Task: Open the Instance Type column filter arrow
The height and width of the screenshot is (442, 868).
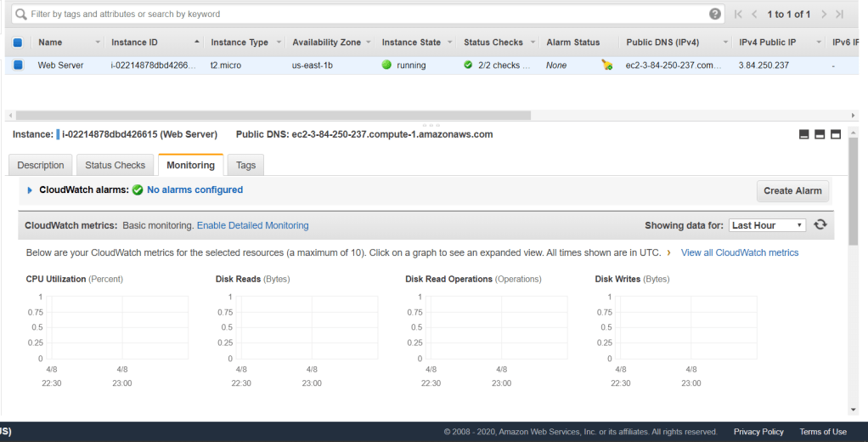Action: click(278, 42)
